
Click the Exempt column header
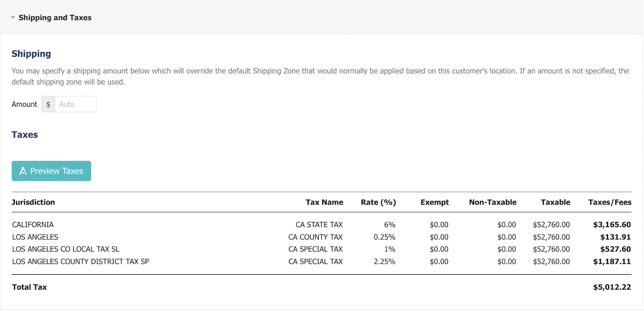[434, 202]
